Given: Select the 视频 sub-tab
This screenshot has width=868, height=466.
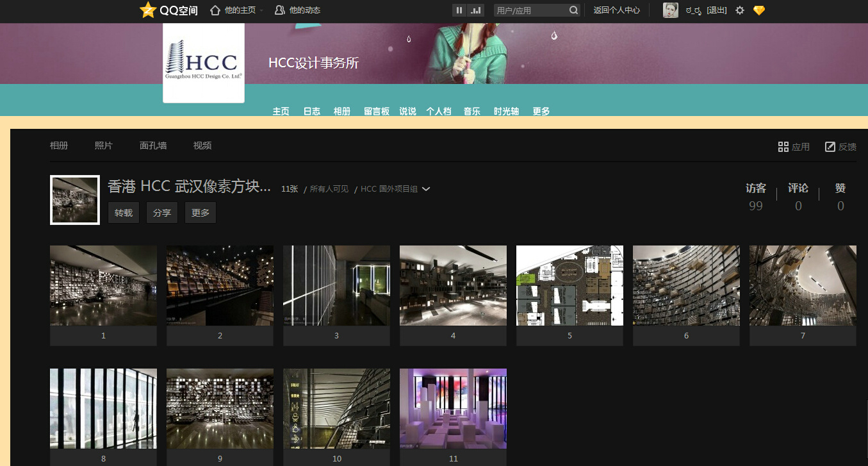Looking at the screenshot, I should pyautogui.click(x=202, y=146).
